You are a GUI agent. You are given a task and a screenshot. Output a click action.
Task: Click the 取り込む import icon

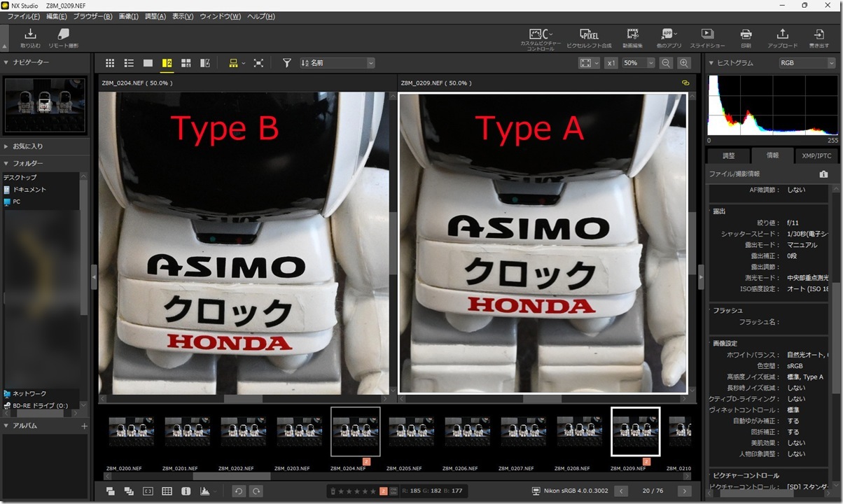30,38
